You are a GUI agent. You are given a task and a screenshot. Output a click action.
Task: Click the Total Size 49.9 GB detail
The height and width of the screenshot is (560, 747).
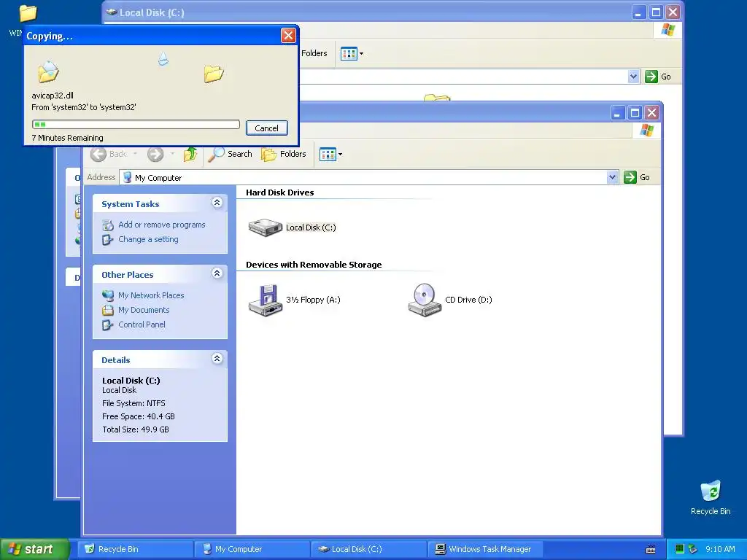click(135, 429)
